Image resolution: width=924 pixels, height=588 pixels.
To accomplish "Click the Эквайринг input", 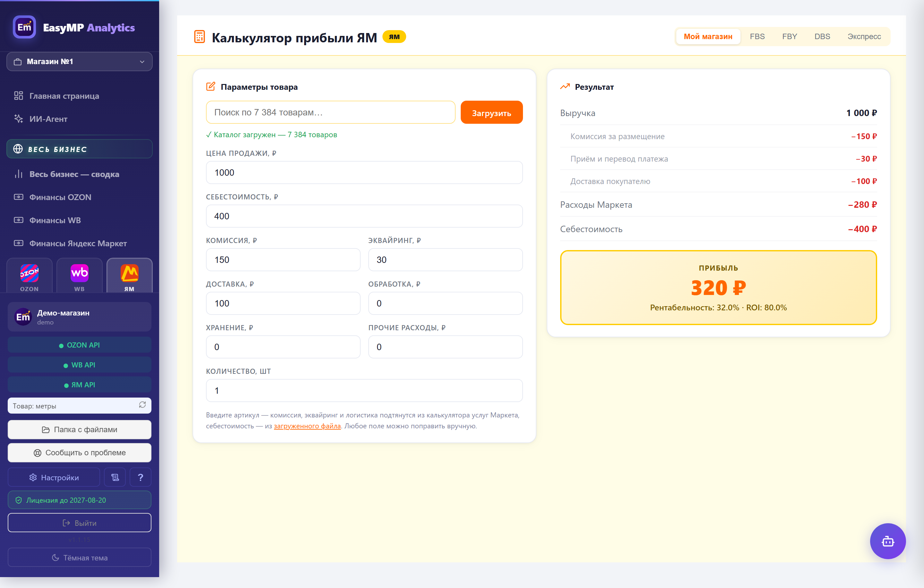I will pyautogui.click(x=445, y=260).
